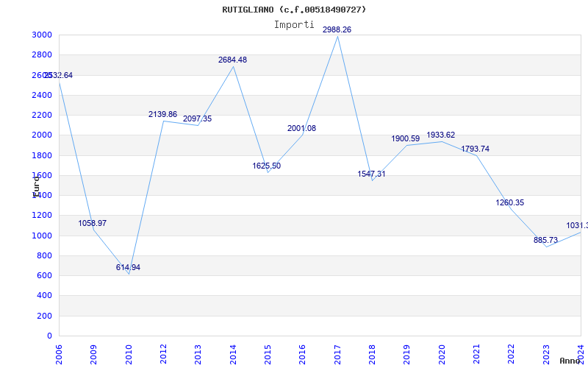Screen dimensions: 588x368
Task: Click the 600 y-axis tick label
Action: point(46,275)
